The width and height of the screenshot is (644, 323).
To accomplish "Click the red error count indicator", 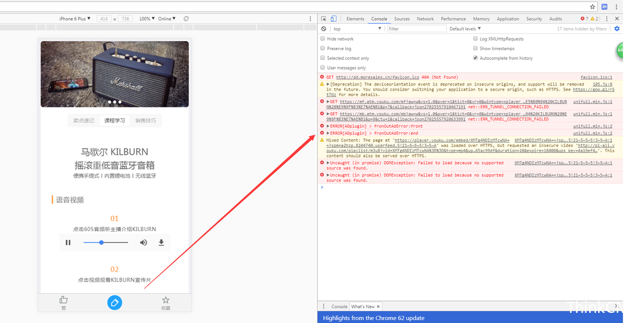I will [584, 19].
